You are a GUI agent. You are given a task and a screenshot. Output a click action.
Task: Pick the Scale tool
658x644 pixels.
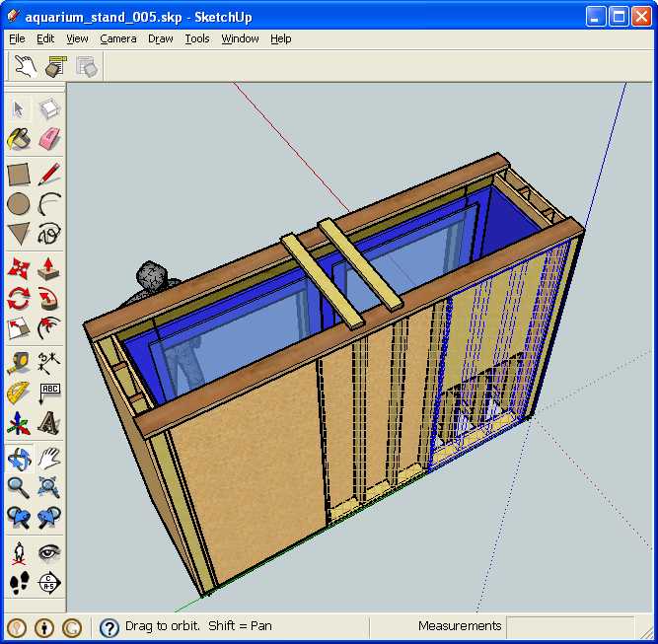coord(19,328)
